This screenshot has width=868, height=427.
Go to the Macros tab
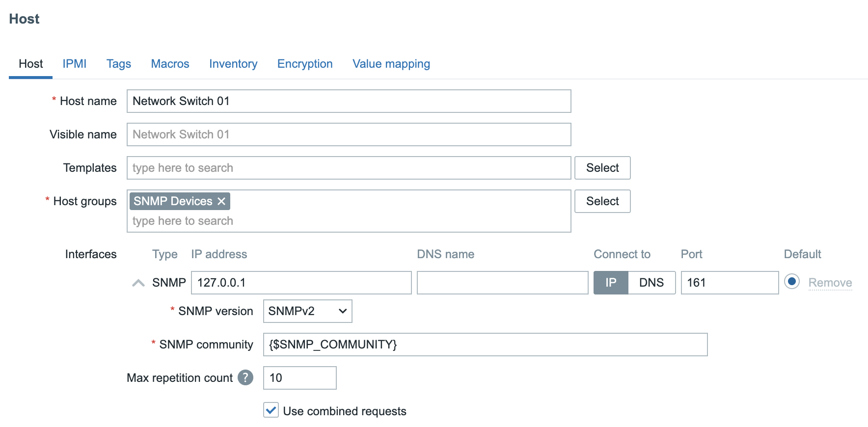click(170, 64)
